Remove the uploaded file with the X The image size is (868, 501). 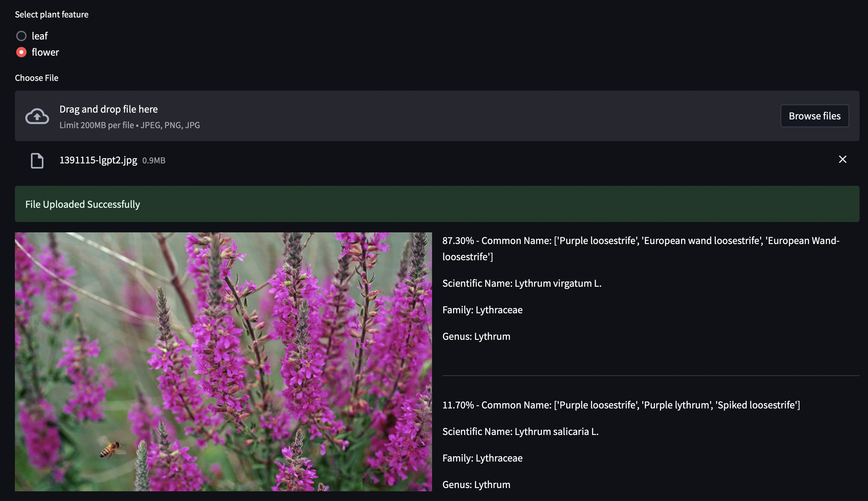(842, 159)
